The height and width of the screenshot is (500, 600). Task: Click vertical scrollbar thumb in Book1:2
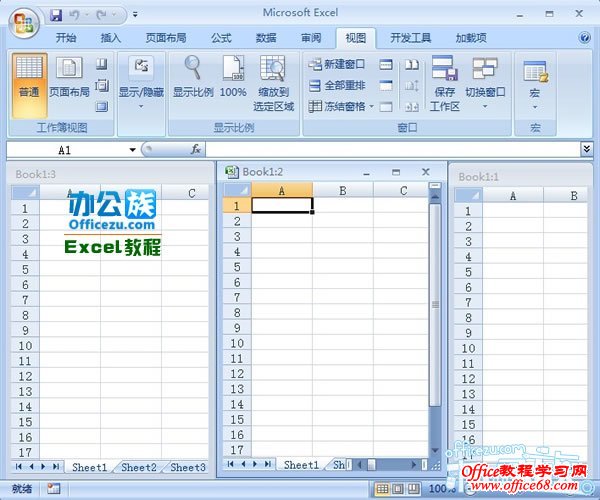(435, 305)
